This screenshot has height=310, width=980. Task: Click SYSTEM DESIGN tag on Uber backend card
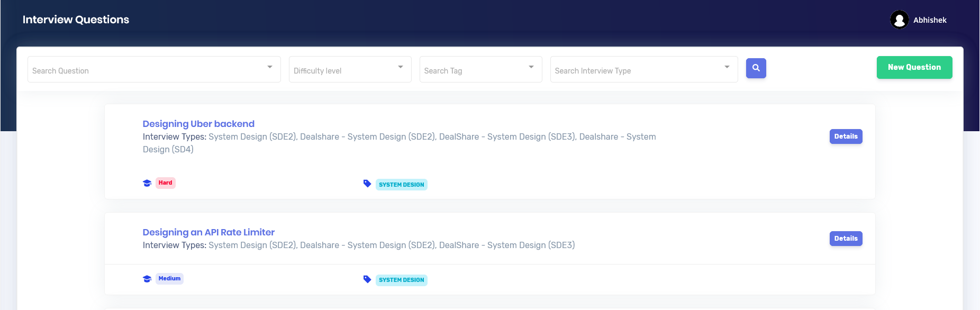tap(401, 185)
